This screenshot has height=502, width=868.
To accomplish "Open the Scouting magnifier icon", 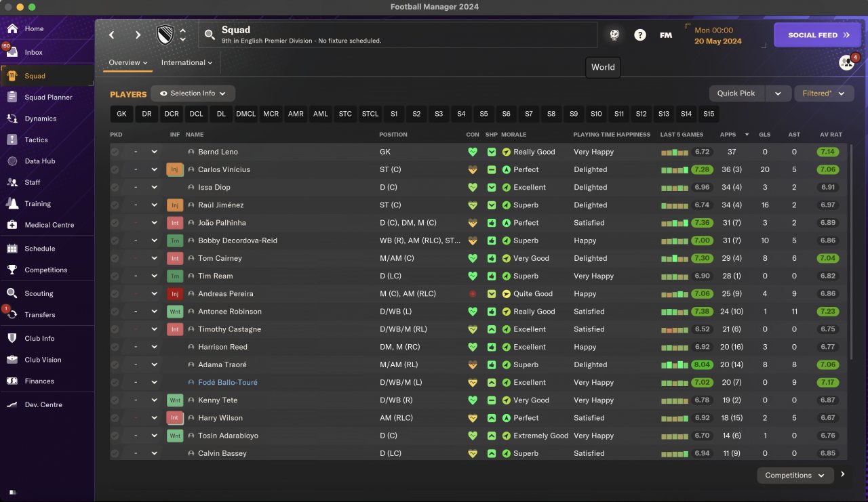I will pyautogui.click(x=12, y=294).
